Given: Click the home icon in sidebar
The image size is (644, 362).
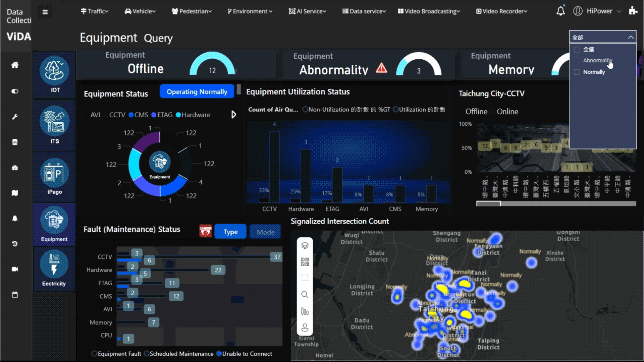Looking at the screenshot, I should (15, 65).
